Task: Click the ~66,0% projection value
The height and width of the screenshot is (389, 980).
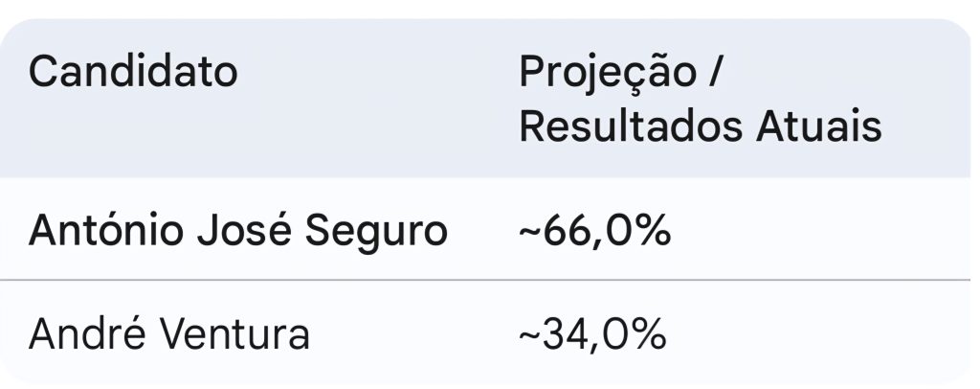Action: pos(593,232)
